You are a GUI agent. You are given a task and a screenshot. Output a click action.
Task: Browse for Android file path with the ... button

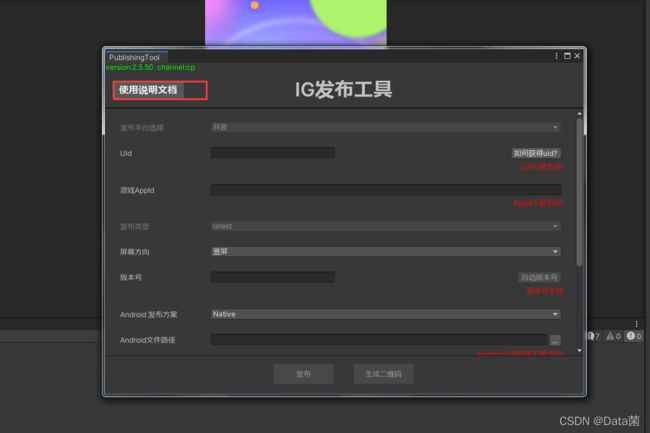click(555, 340)
